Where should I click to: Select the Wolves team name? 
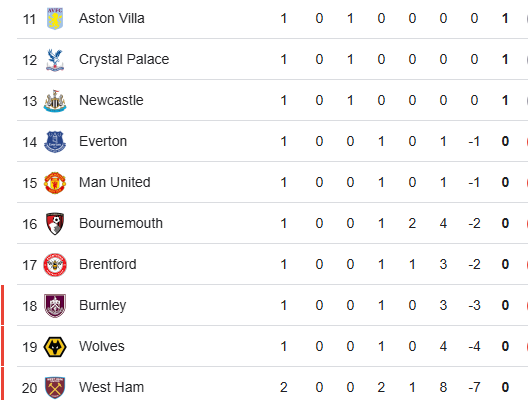click(x=102, y=346)
